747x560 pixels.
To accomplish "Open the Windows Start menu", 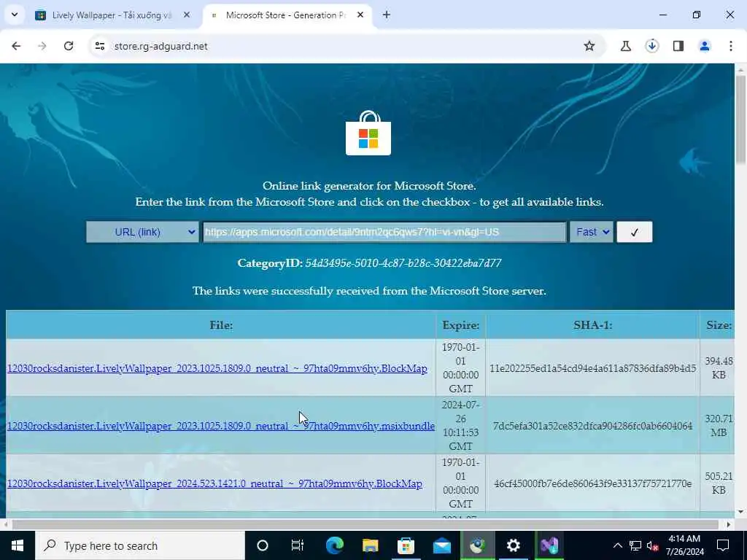I will 18,545.
